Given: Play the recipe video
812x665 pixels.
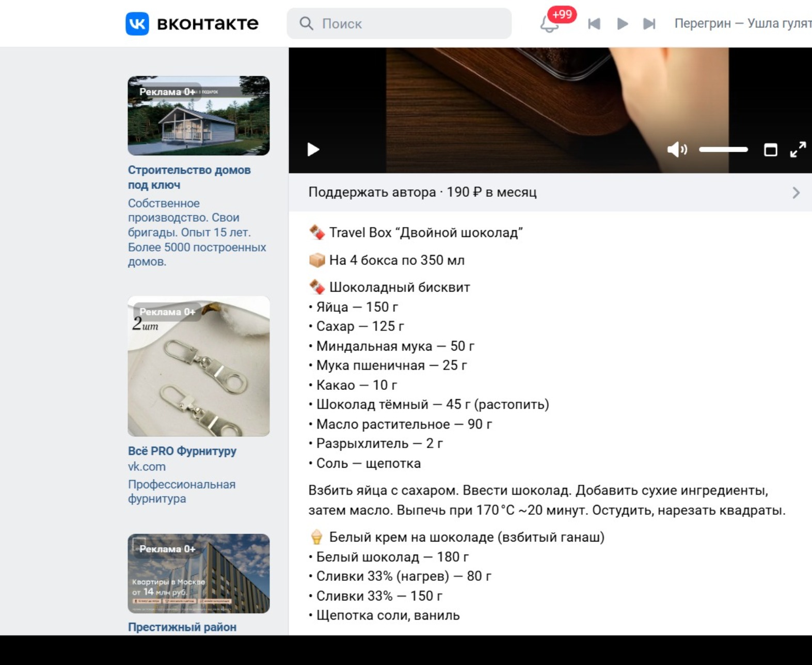Looking at the screenshot, I should [313, 150].
